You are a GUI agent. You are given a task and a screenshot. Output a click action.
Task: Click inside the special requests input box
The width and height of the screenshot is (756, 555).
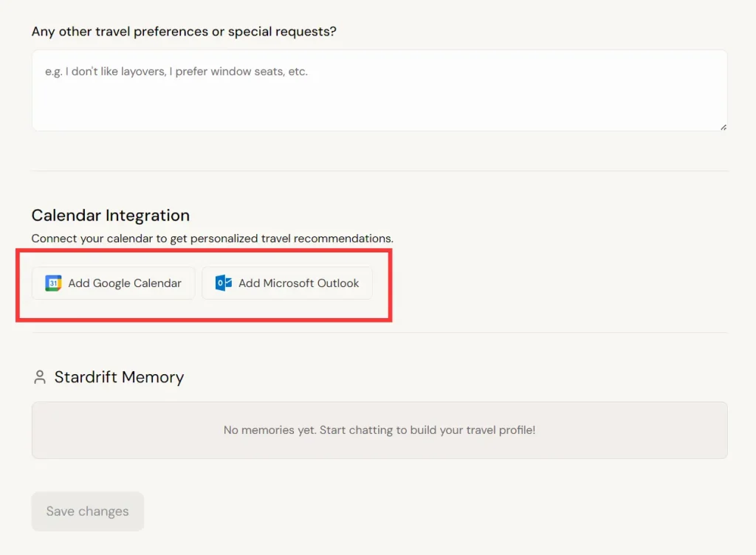click(379, 90)
